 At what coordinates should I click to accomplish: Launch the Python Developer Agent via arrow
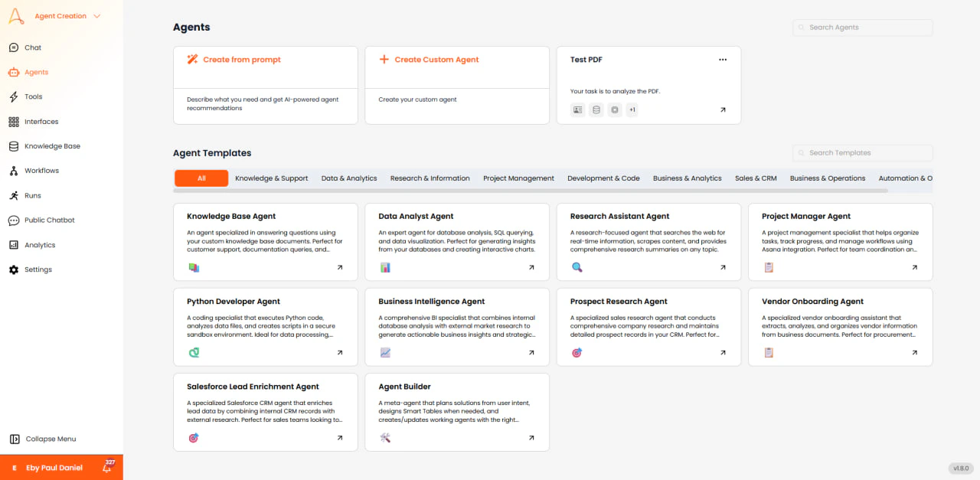tap(338, 352)
